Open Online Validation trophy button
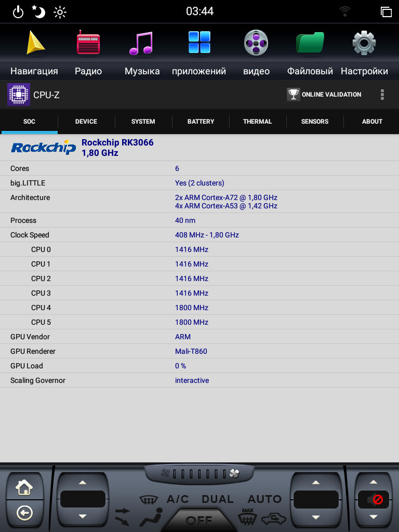This screenshot has height=532, width=399. tap(324, 95)
